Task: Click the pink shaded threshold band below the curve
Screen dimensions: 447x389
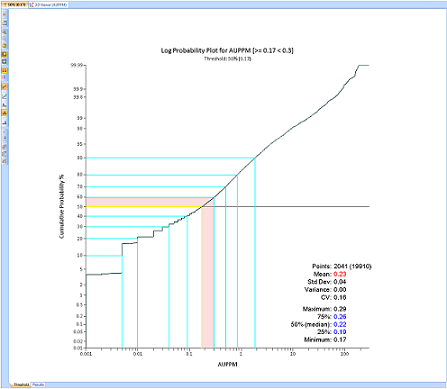Action: [208, 277]
